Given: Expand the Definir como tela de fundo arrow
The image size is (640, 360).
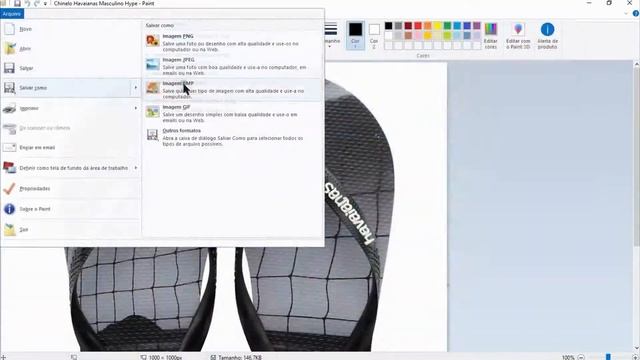Looking at the screenshot, I should click(136, 168).
